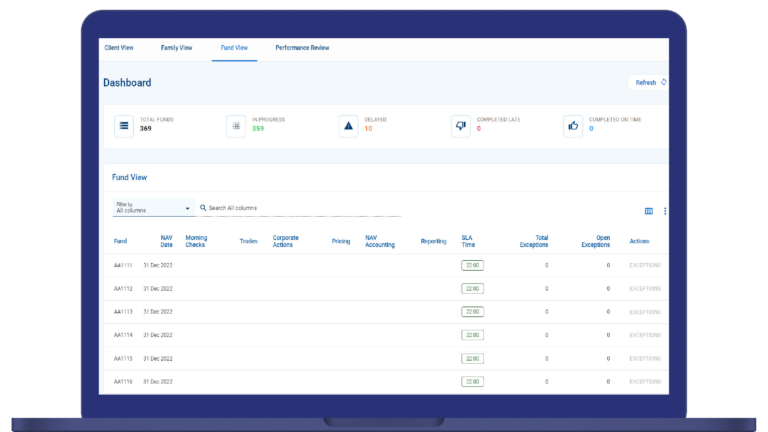Click the Completed Late thumbs-down icon
Image resolution: width=768 pixels, height=432 pixels.
[461, 125]
